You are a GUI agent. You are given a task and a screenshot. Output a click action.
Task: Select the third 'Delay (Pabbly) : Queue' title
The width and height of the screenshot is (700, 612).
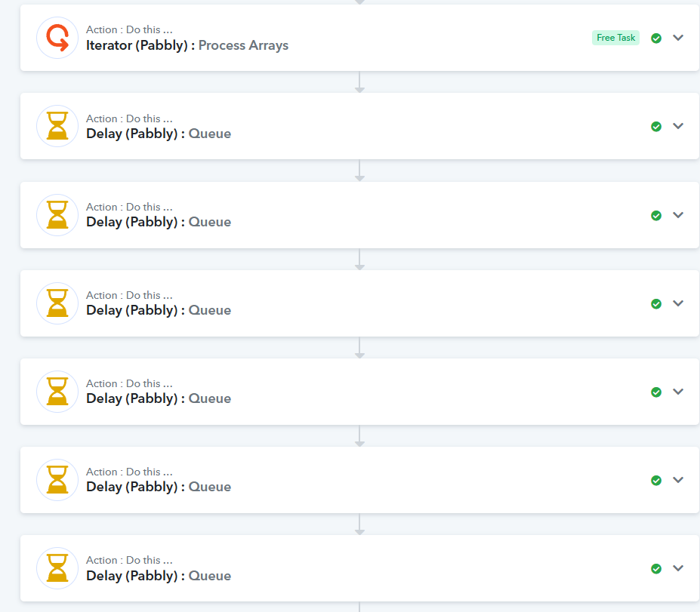pyautogui.click(x=159, y=310)
